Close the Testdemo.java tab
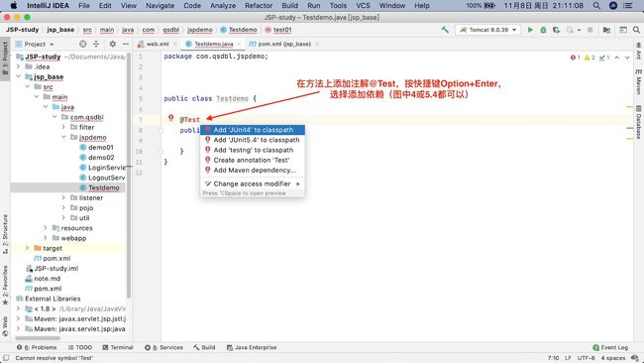 tap(239, 44)
